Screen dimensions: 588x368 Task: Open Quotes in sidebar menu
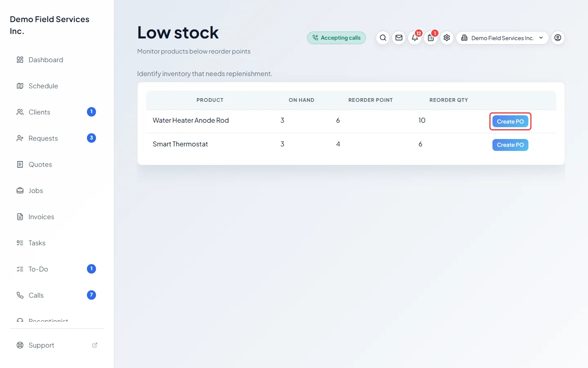57,164
